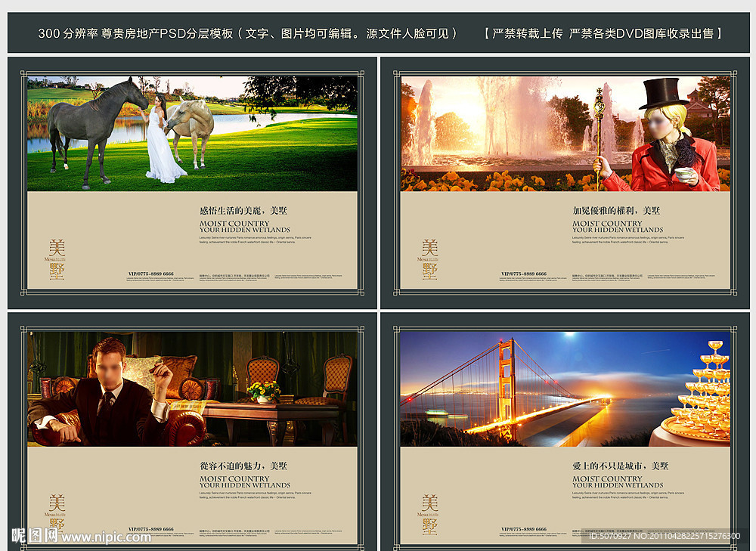The height and width of the screenshot is (551, 756).
Task: Select the headline "從容不迫的魅力，美墅"
Action: [243, 466]
